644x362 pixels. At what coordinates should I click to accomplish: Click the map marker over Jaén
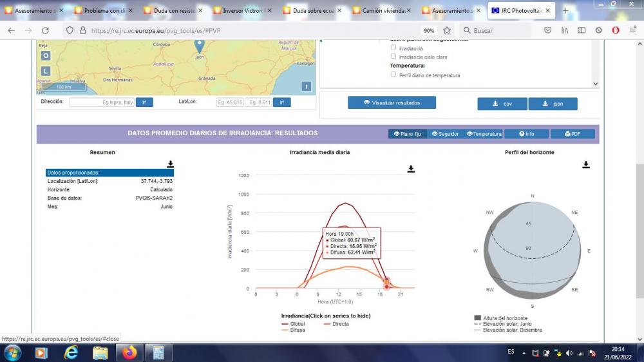point(199,46)
